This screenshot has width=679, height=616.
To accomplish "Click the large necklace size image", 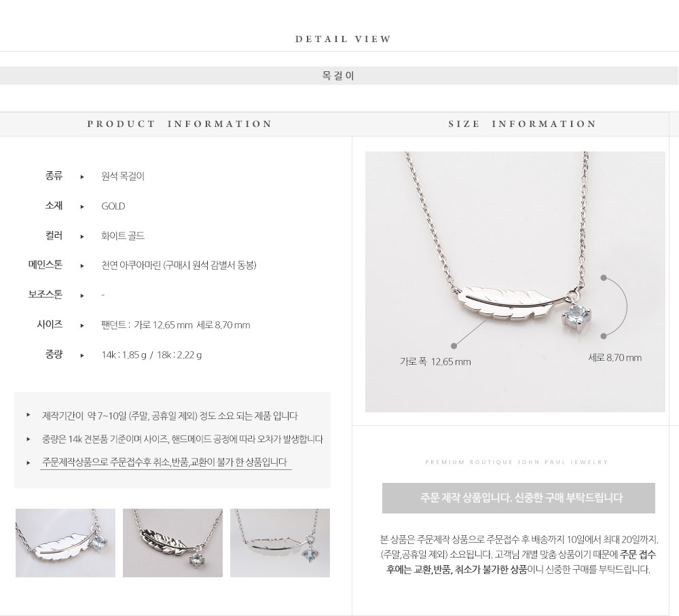I will tap(515, 282).
